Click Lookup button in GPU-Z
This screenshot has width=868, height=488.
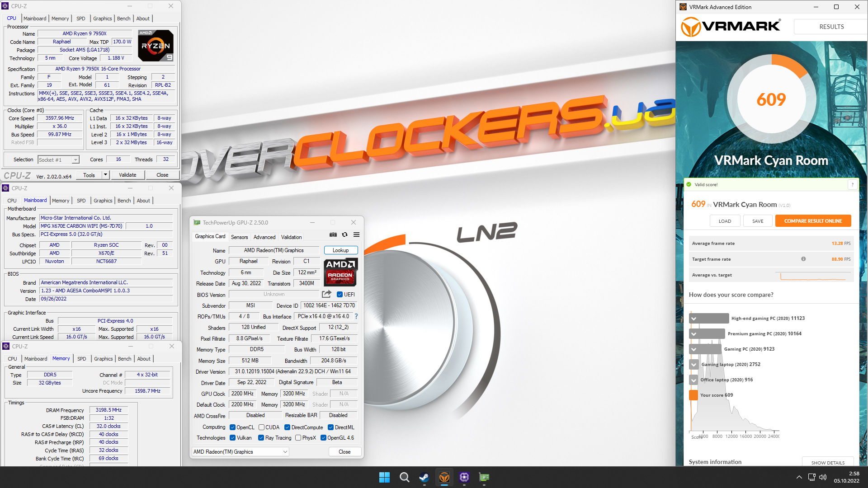pyautogui.click(x=340, y=250)
